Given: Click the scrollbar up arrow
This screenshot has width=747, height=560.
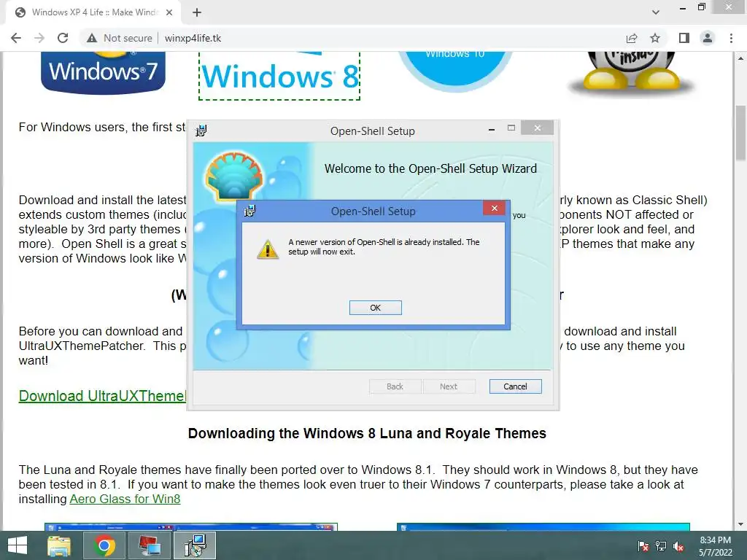Looking at the screenshot, I should click(x=740, y=58).
